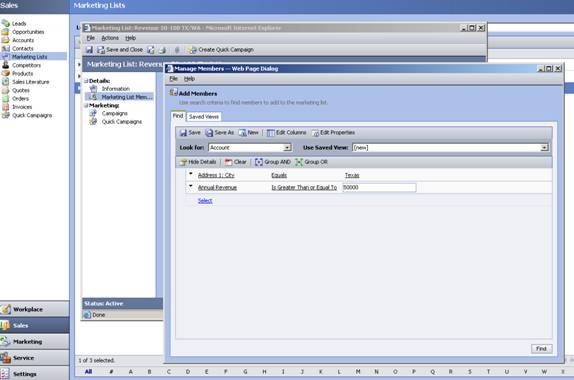Click the Group OR icon
This screenshot has width=574, height=380.
(299, 162)
